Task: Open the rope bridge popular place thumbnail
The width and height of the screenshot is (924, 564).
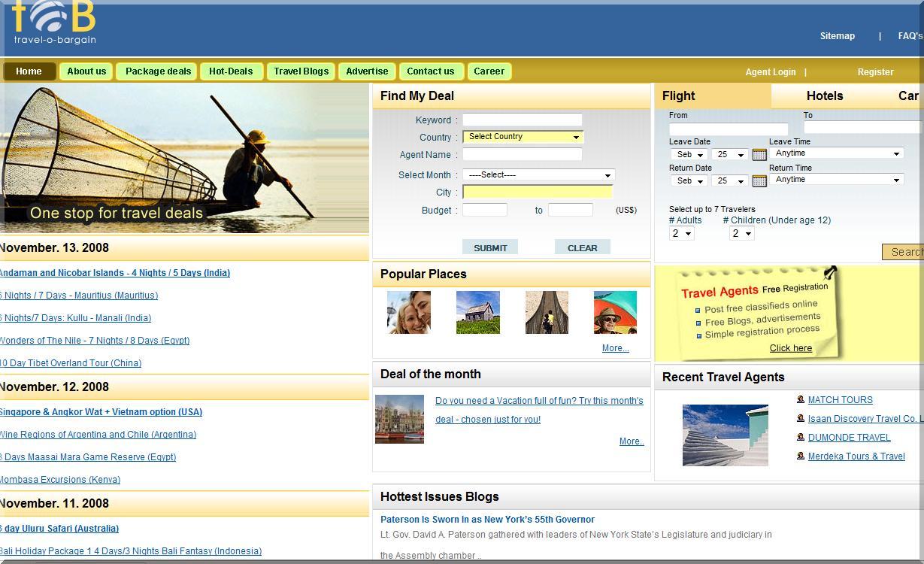Action: click(547, 312)
